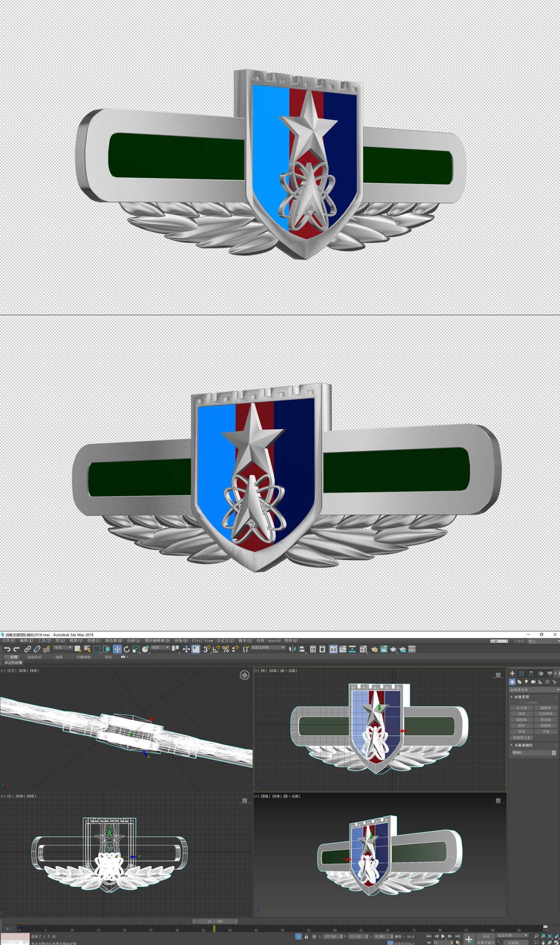Click 设置关键点 set key button
The height and width of the screenshot is (945, 560).
486,942
